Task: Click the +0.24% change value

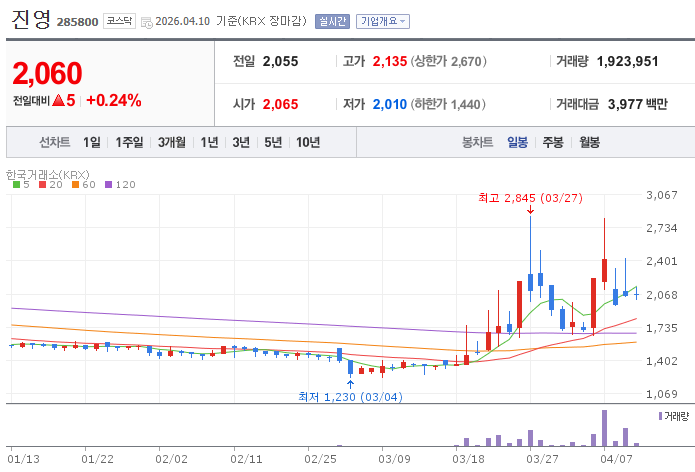Action: 114,101
